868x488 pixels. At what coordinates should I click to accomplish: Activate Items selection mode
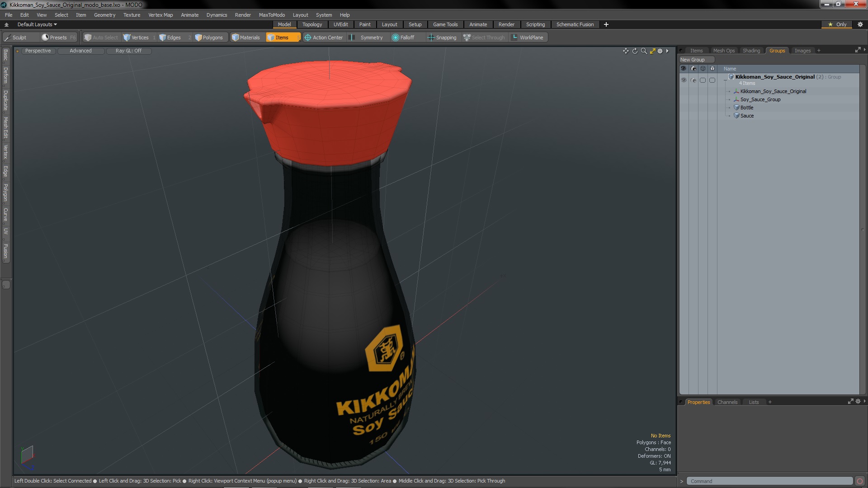pyautogui.click(x=283, y=38)
